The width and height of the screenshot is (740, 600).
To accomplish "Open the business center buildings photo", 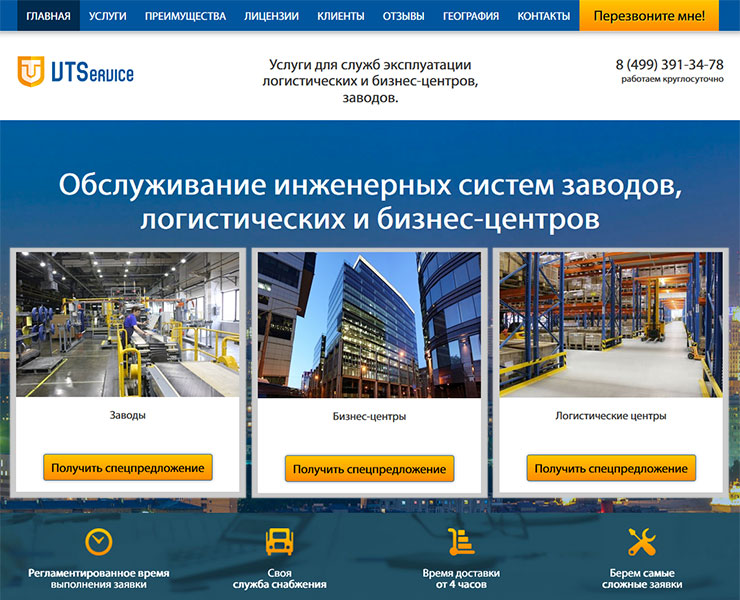I will coord(370,325).
